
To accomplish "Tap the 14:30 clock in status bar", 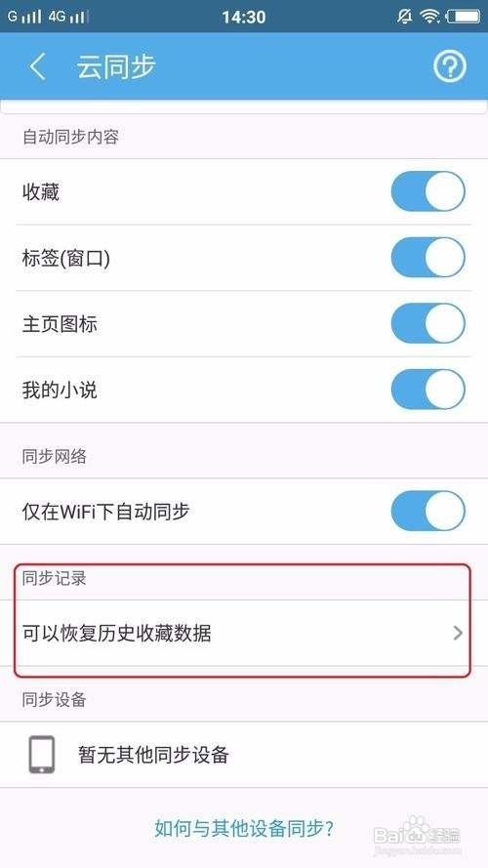I will pyautogui.click(x=244, y=17).
